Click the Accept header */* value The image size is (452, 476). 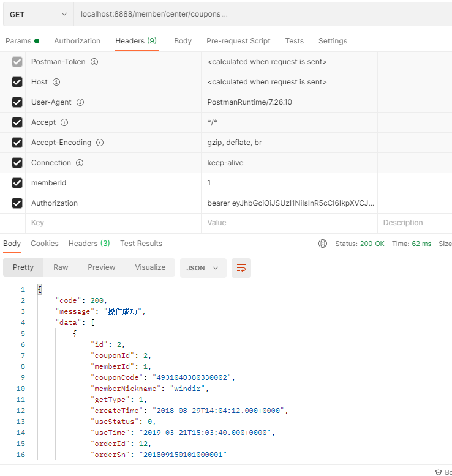(x=212, y=122)
